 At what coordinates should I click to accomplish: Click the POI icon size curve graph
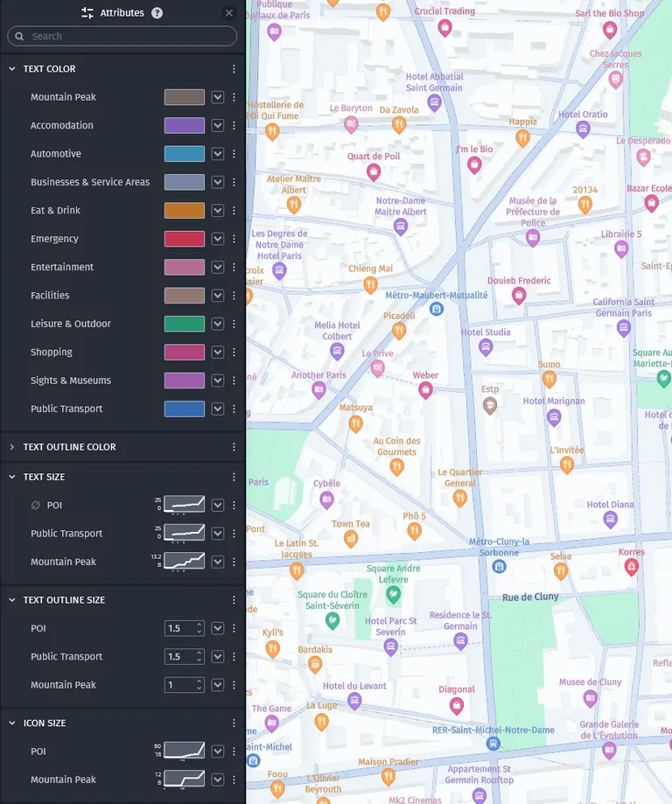[184, 751]
